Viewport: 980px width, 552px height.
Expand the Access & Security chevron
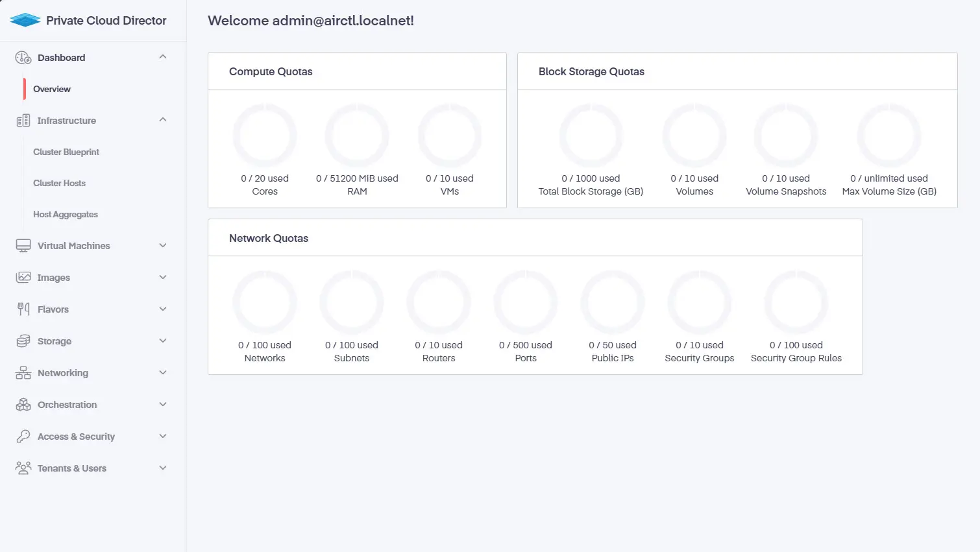[163, 436]
